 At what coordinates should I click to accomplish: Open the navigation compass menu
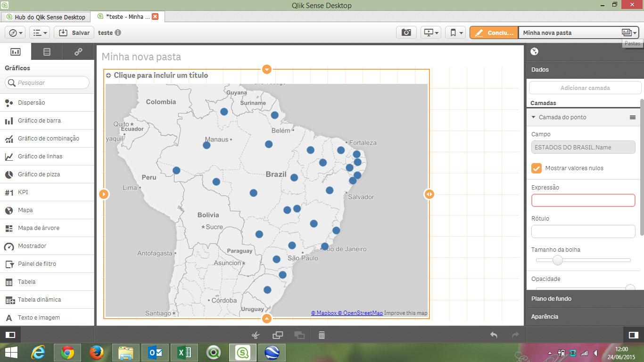[15, 33]
